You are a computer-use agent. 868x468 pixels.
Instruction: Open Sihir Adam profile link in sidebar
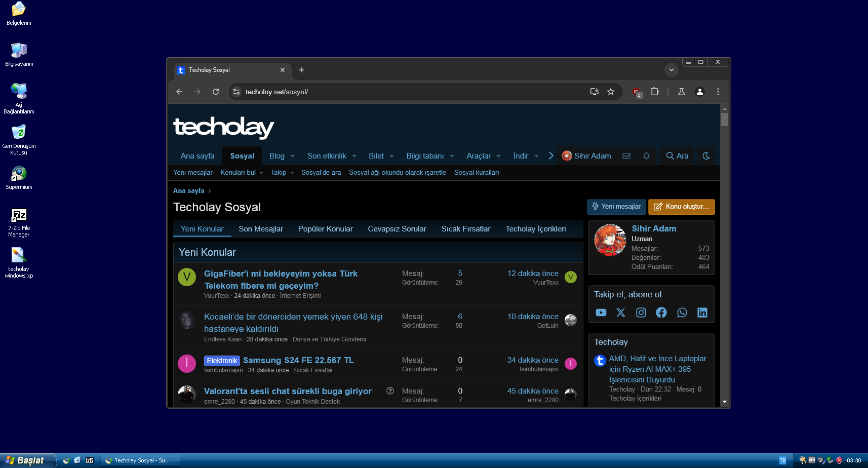pyautogui.click(x=654, y=228)
